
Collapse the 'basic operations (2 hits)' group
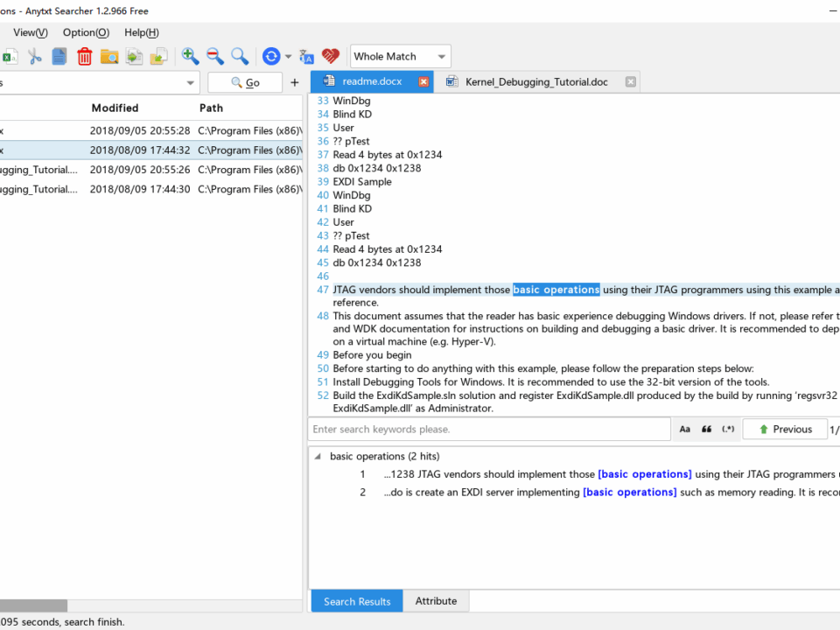click(318, 457)
